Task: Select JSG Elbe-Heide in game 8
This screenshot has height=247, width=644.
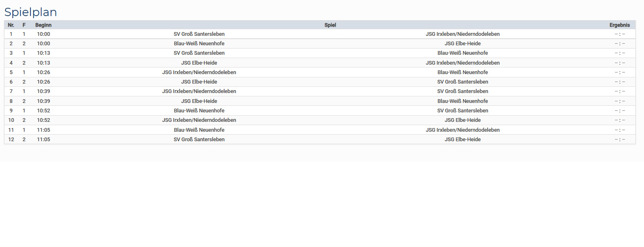Action: (x=199, y=101)
